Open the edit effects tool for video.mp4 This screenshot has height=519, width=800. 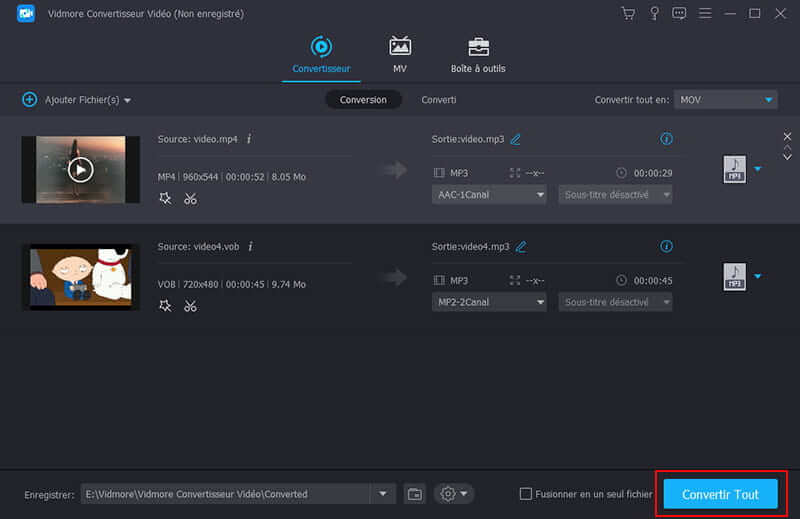tap(165, 199)
